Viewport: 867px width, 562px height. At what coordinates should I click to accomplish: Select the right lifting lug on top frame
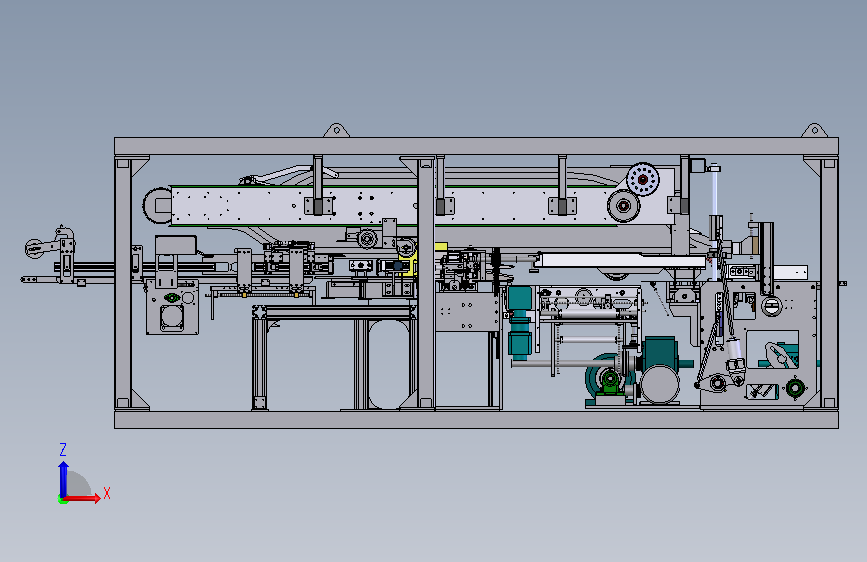(x=814, y=131)
